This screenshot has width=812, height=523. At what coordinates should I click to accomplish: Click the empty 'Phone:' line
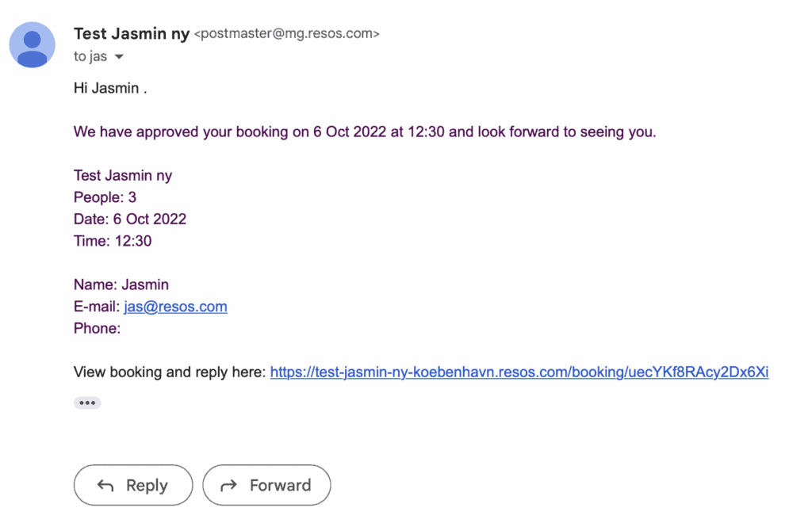(x=97, y=329)
